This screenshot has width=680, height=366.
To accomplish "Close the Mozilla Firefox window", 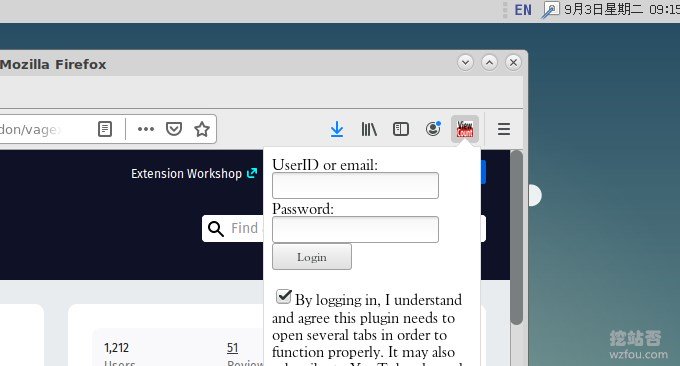I will [x=513, y=63].
